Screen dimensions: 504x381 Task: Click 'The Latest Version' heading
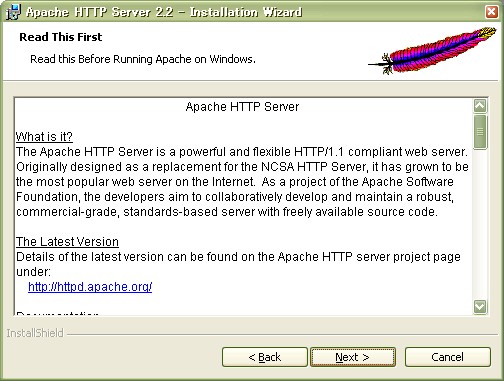(67, 242)
